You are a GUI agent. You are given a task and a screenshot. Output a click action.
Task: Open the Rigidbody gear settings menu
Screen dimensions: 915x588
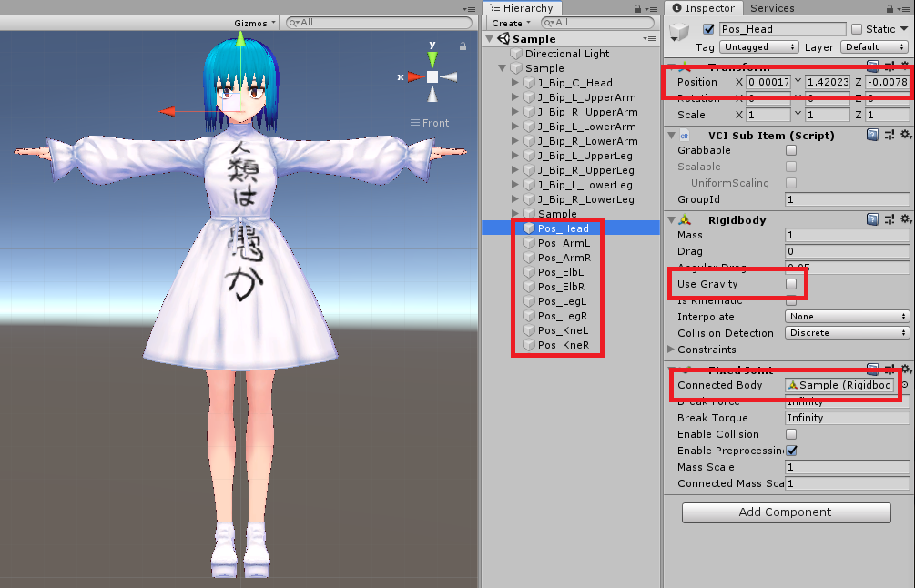(905, 218)
